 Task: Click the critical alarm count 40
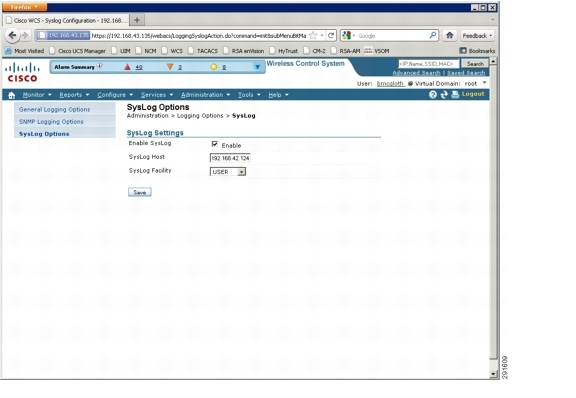139,67
